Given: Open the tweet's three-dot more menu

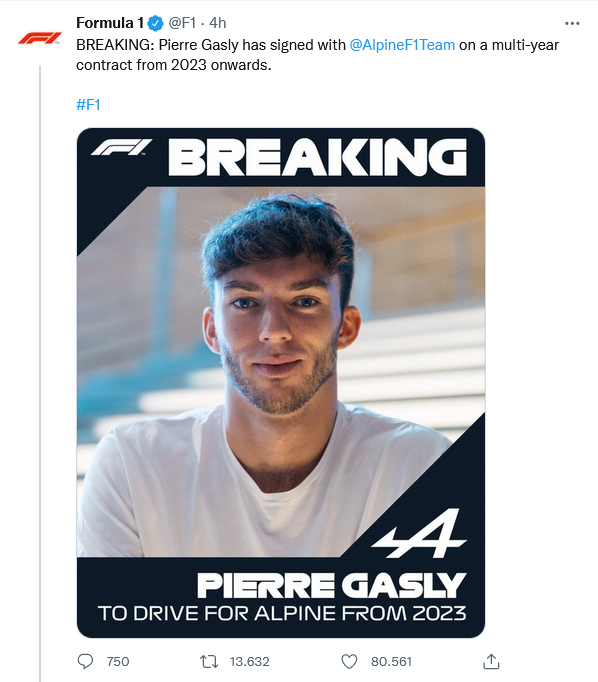Looking at the screenshot, I should [572, 23].
